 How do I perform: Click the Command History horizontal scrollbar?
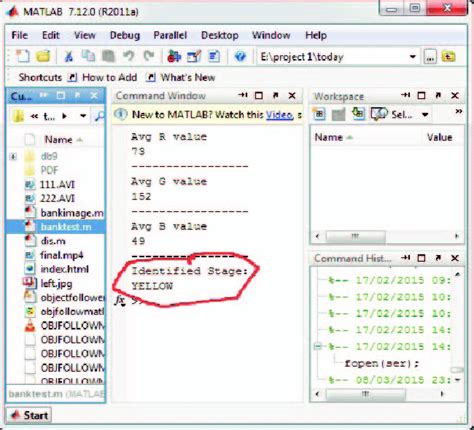[366, 394]
